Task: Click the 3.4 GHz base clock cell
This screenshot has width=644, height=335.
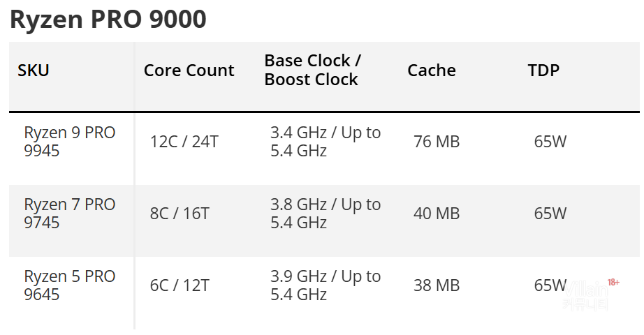Action: 325,142
